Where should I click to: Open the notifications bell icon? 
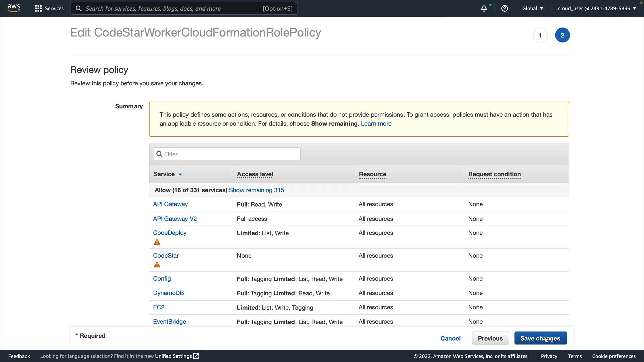tap(484, 8)
